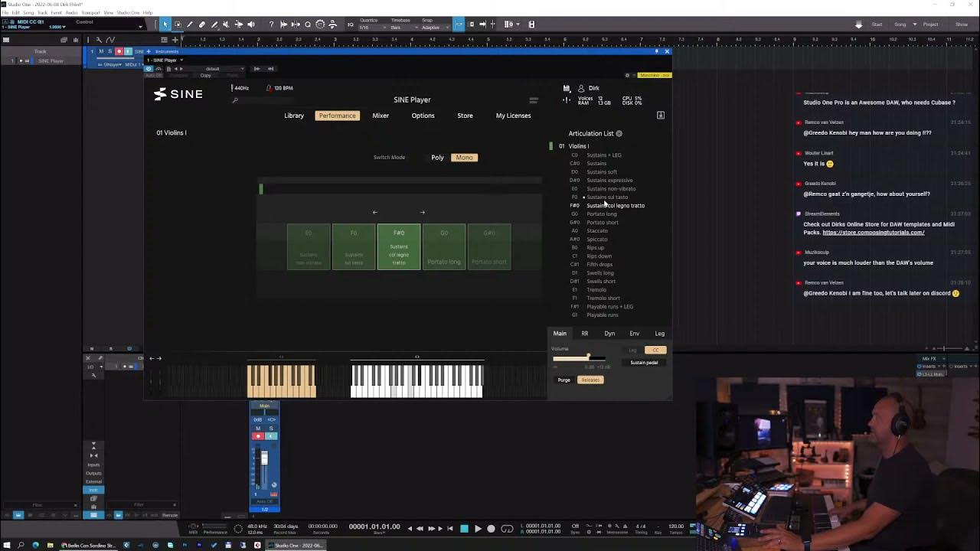Switch to the Leg panel tab

(x=660, y=334)
